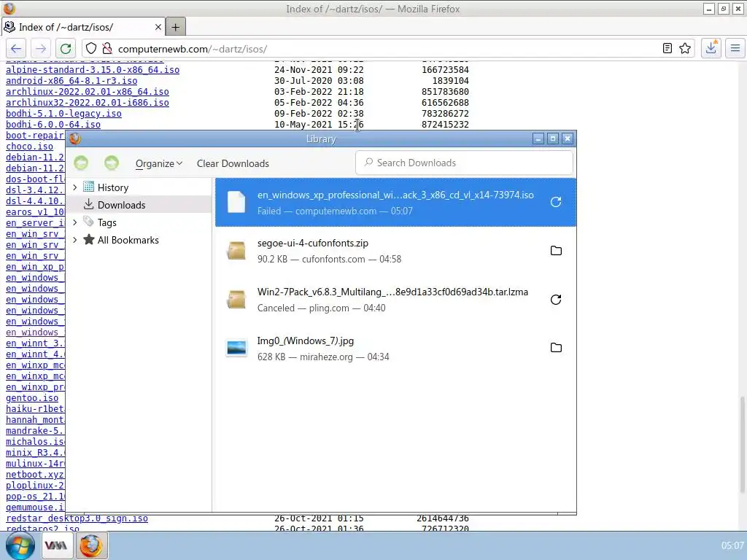The width and height of the screenshot is (747, 560).
Task: Open bodhi-5.1.0-legacy.iso link
Action: pyautogui.click(x=63, y=114)
